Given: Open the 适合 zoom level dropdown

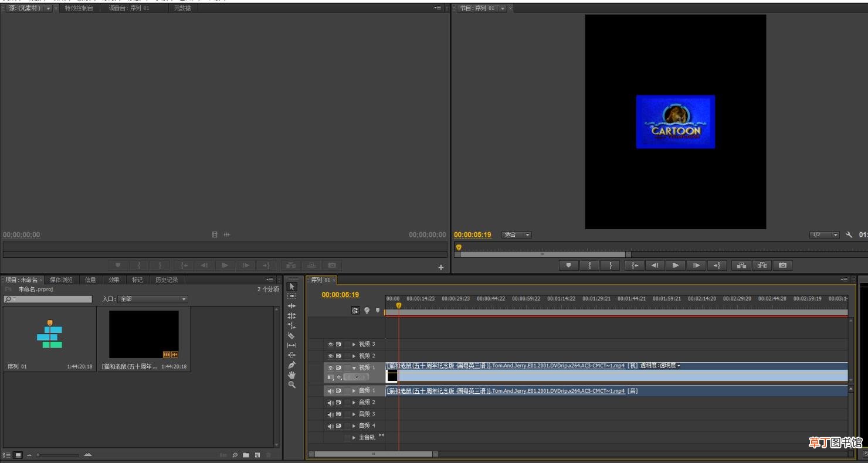Looking at the screenshot, I should 517,235.
